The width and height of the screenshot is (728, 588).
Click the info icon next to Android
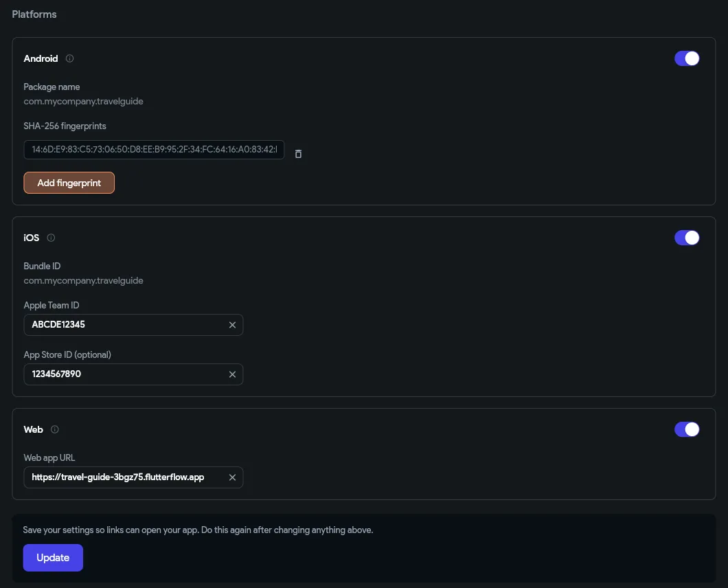pyautogui.click(x=69, y=58)
